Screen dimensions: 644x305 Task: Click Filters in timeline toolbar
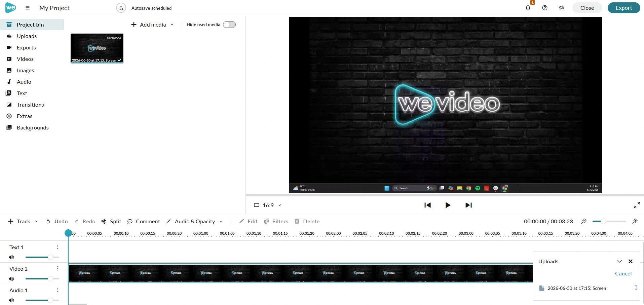[276, 221]
